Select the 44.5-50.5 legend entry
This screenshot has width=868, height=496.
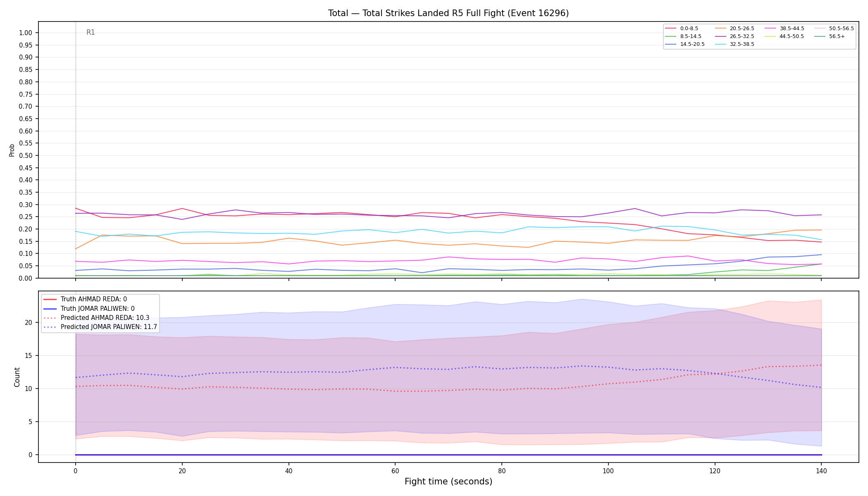point(785,36)
